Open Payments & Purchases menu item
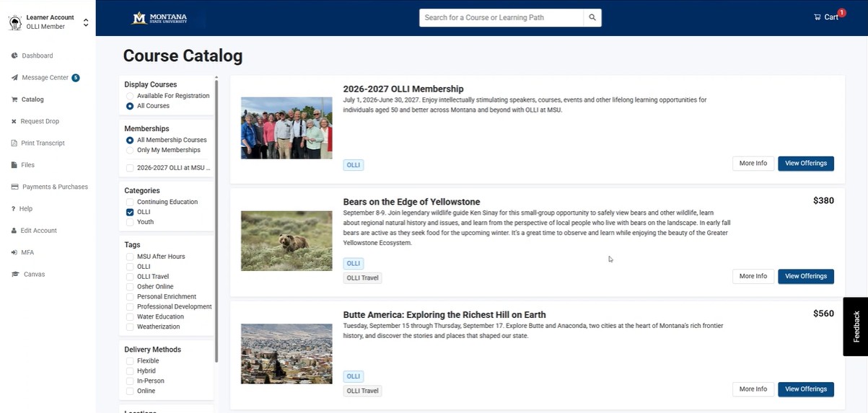868x413 pixels. (55, 187)
